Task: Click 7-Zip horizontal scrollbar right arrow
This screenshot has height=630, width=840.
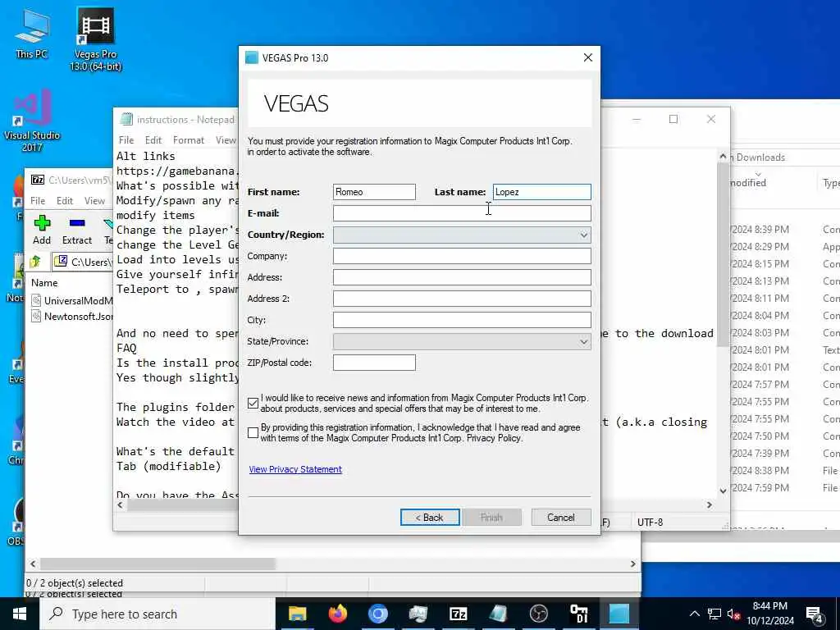Action: 632,564
